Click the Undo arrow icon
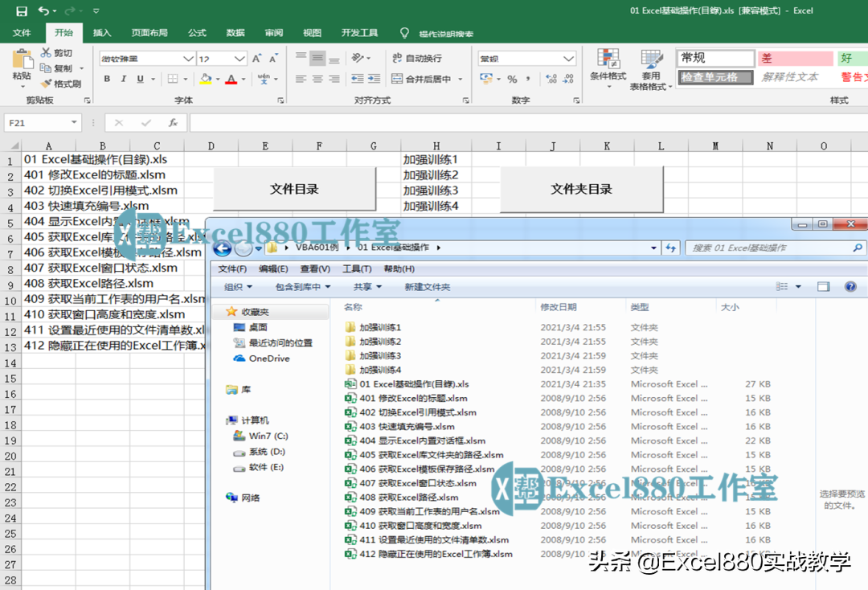This screenshot has width=868, height=590. coord(43,10)
